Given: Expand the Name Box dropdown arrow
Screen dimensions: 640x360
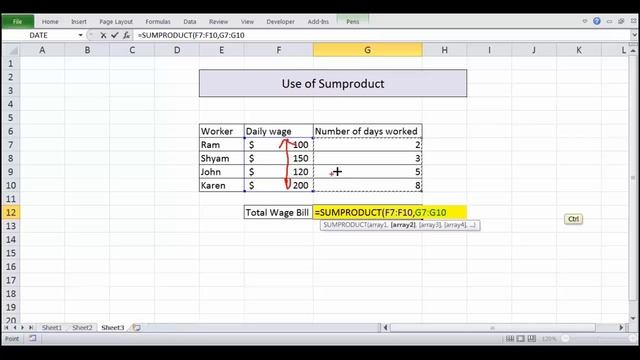Looking at the screenshot, I should [x=80, y=36].
